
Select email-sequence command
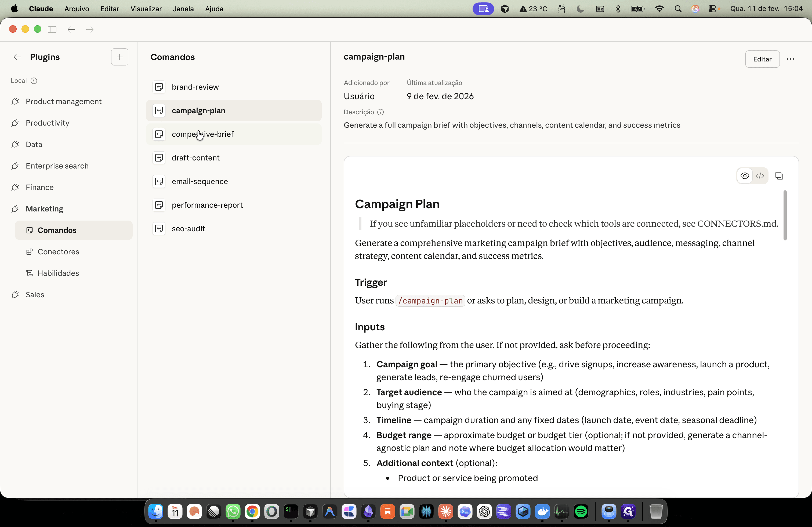(234, 181)
